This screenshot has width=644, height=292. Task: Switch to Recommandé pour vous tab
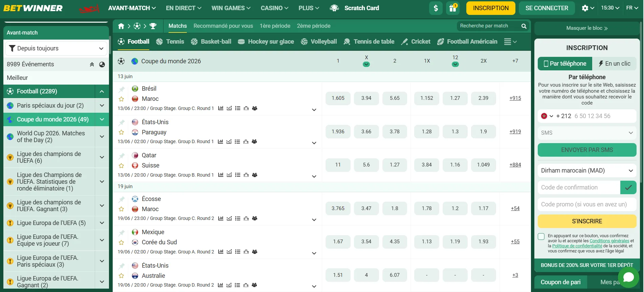click(223, 26)
